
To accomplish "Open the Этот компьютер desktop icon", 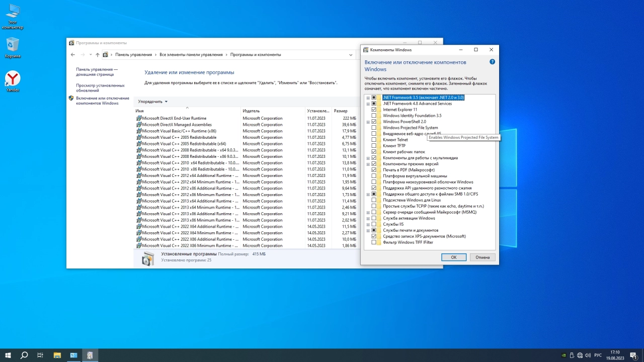I will (x=13, y=16).
